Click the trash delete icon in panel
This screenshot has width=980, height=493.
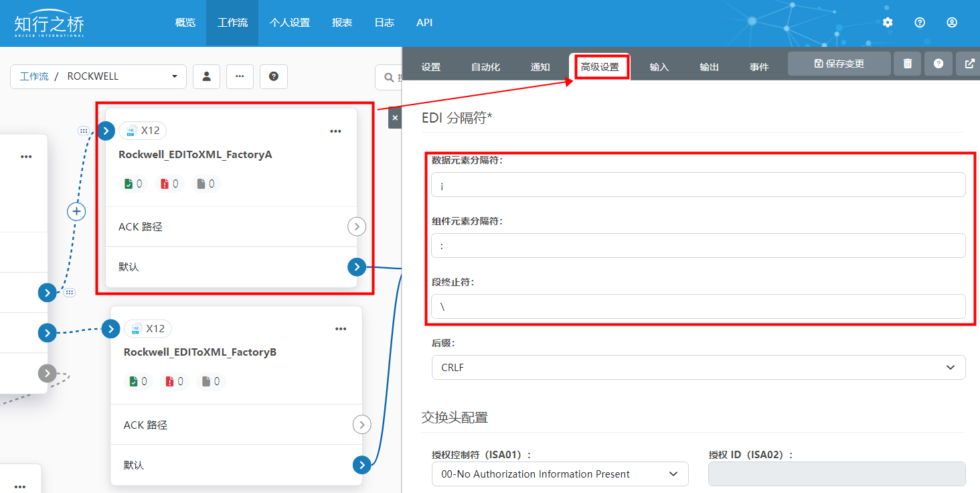pyautogui.click(x=908, y=64)
